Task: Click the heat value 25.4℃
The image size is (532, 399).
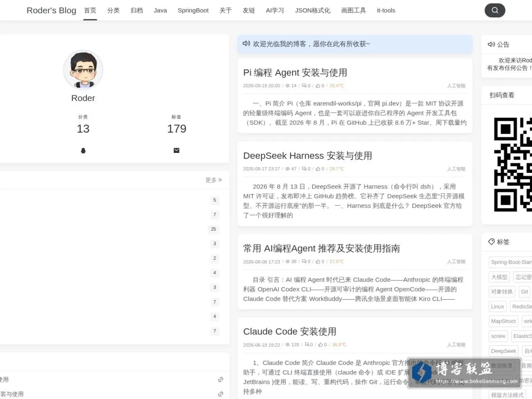Action: 336,86
